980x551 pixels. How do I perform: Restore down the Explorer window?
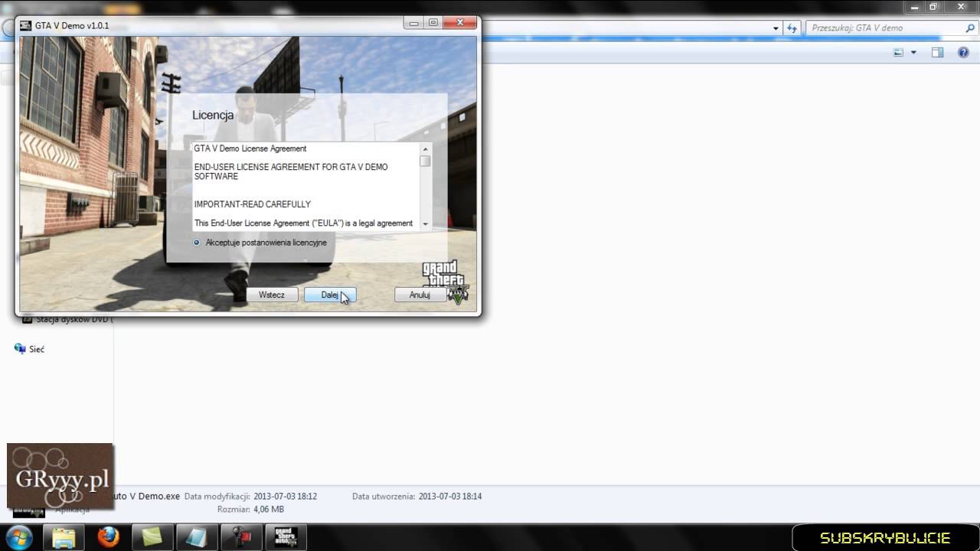pyautogui.click(x=933, y=7)
